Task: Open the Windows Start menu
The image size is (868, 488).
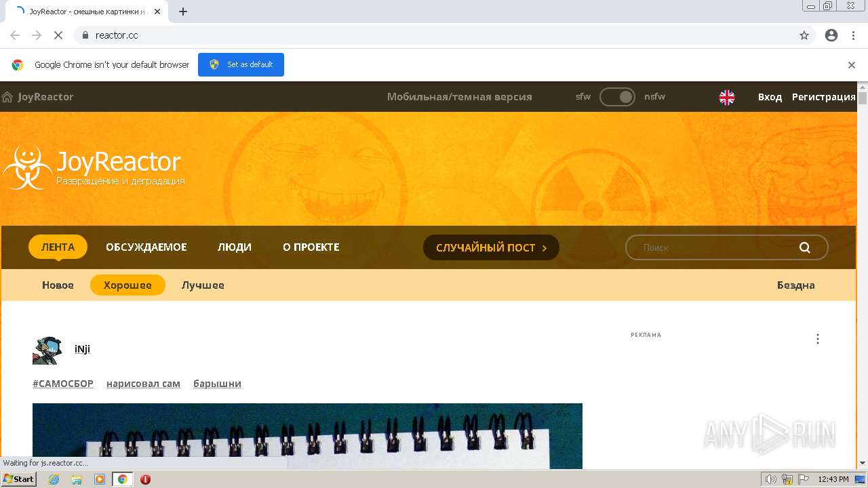Action: pos(19,479)
